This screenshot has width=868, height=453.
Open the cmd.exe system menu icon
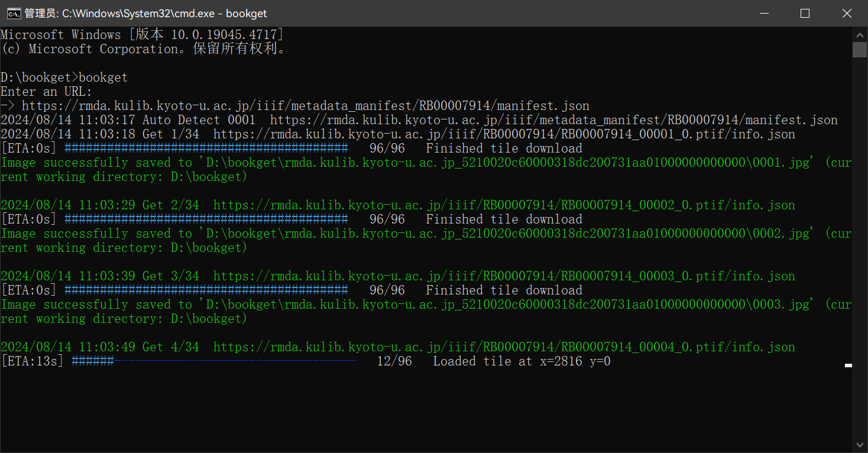point(14,13)
